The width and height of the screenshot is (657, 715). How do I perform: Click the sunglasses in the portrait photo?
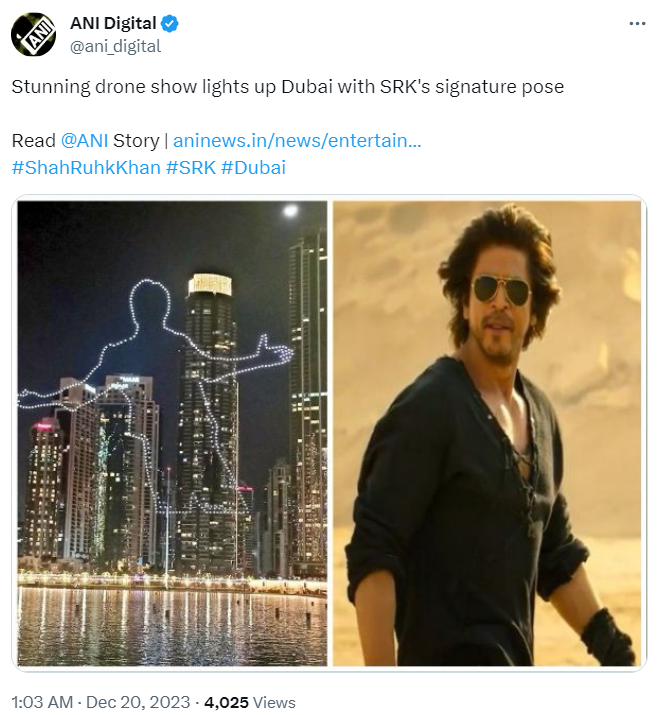coord(502,290)
